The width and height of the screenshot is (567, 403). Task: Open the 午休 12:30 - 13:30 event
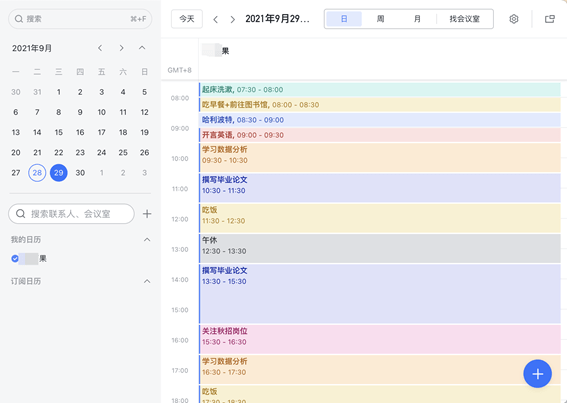(x=380, y=249)
